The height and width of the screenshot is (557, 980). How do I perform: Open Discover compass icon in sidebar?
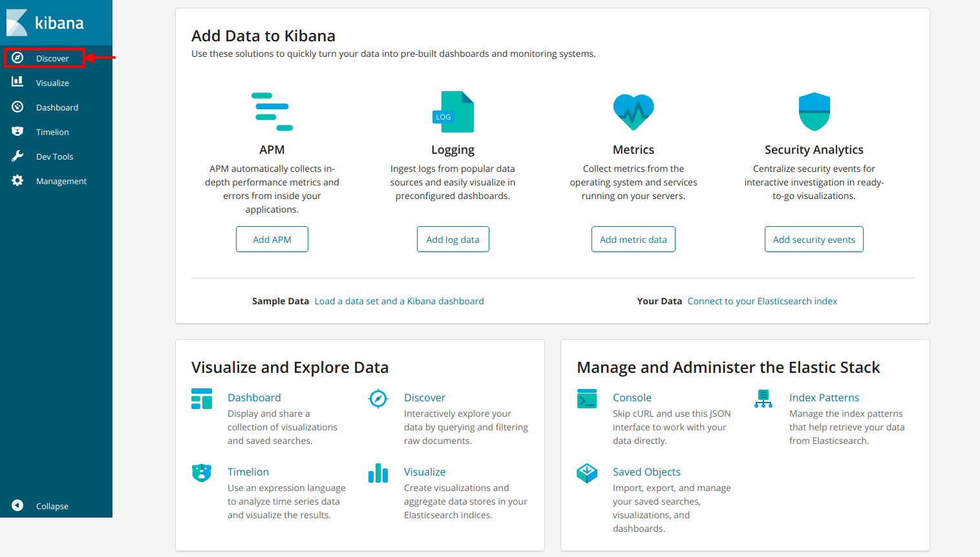click(17, 58)
